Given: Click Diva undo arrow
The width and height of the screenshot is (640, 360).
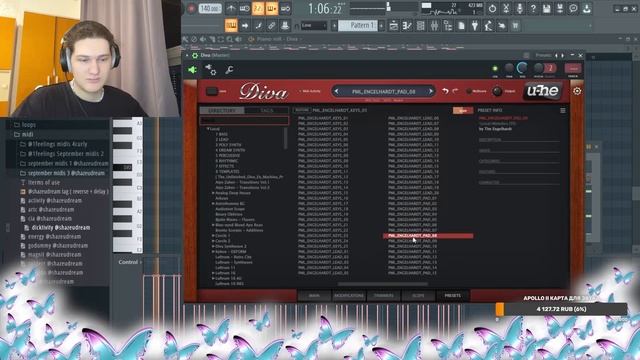Looking at the screenshot, I should (x=445, y=91).
